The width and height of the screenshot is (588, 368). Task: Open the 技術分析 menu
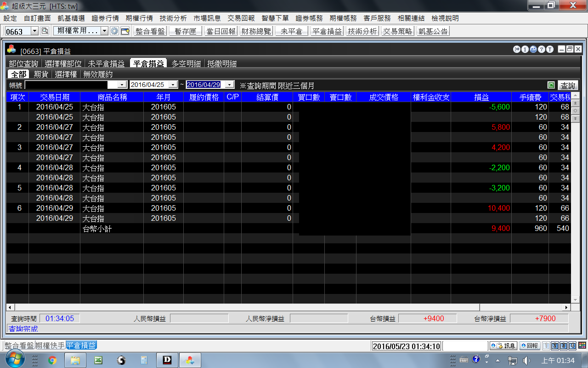(x=173, y=18)
